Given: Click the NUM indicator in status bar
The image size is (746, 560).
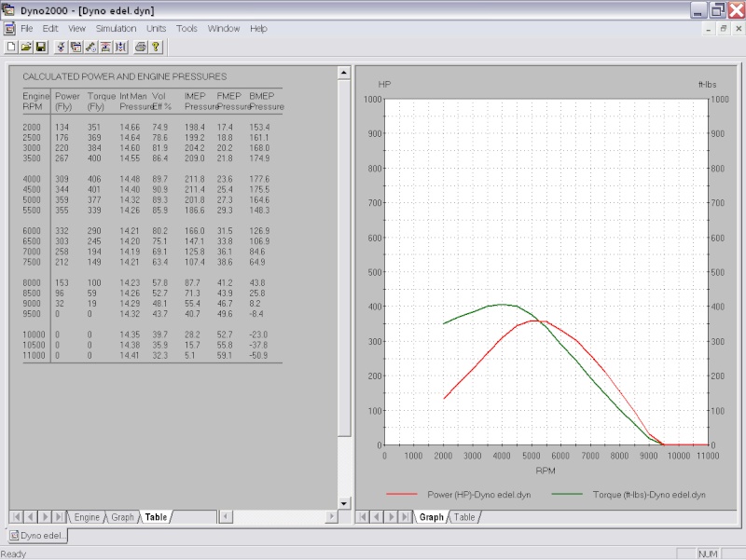Looking at the screenshot, I should pyautogui.click(x=708, y=553).
